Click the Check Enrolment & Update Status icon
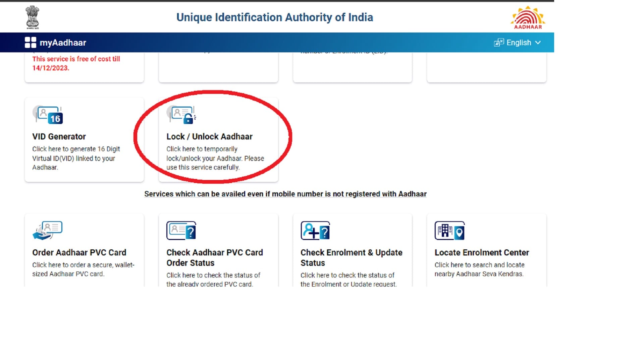Viewport: 644px width, 362px height. [x=315, y=231]
